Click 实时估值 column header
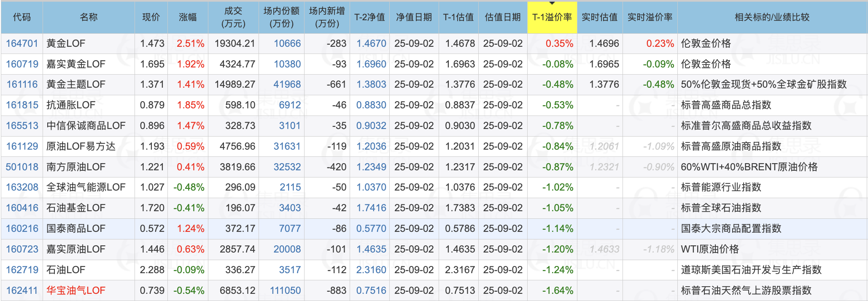868x301 pixels. pos(599,17)
